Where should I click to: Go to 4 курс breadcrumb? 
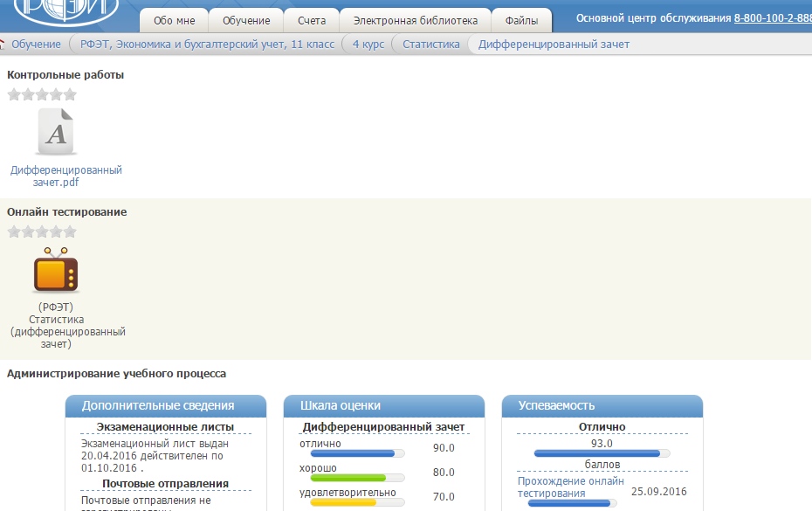[371, 45]
